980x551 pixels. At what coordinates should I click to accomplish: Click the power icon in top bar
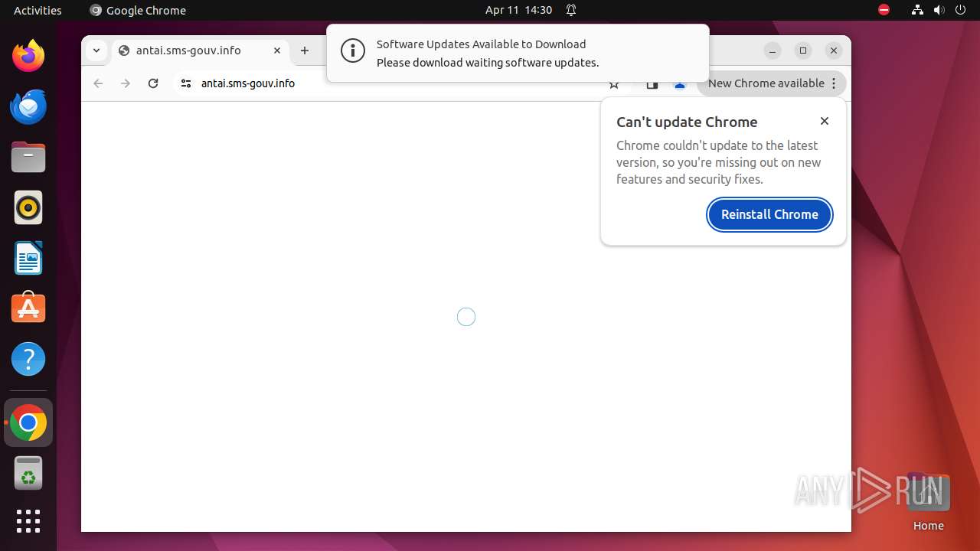click(x=960, y=10)
